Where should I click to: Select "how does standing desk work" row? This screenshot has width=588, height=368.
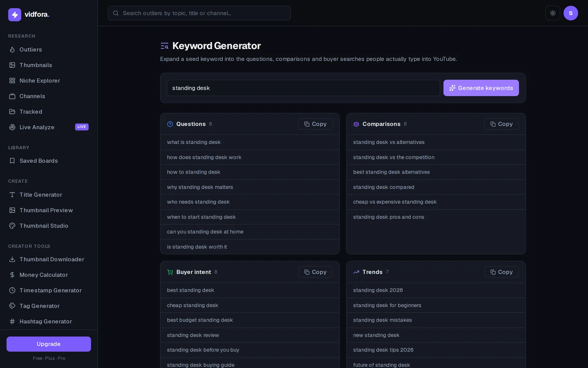click(x=250, y=157)
